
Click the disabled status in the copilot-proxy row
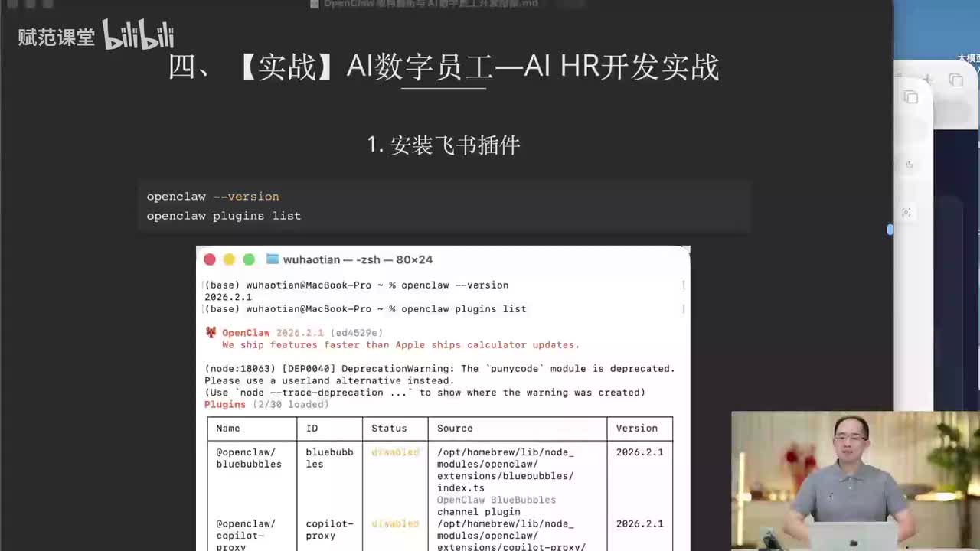tap(395, 524)
